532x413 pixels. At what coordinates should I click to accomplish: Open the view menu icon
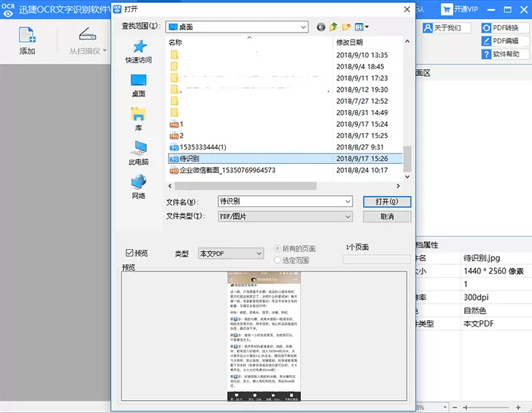click(361, 27)
